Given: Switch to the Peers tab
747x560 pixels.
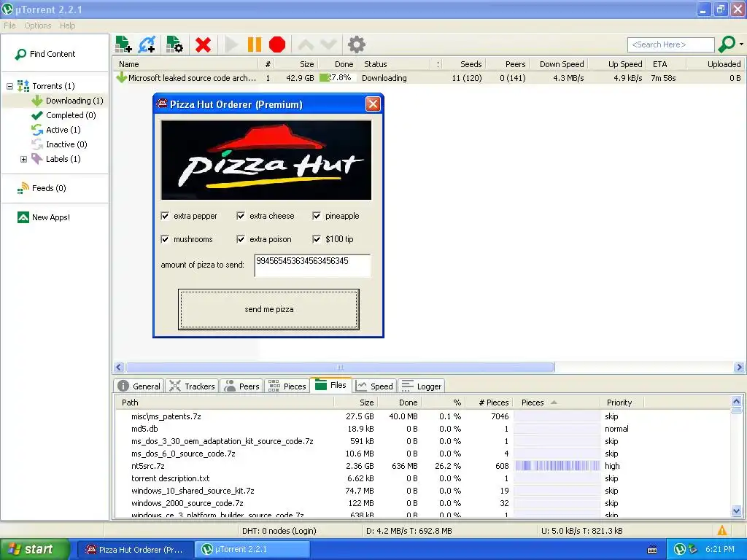Looking at the screenshot, I should 242,386.
